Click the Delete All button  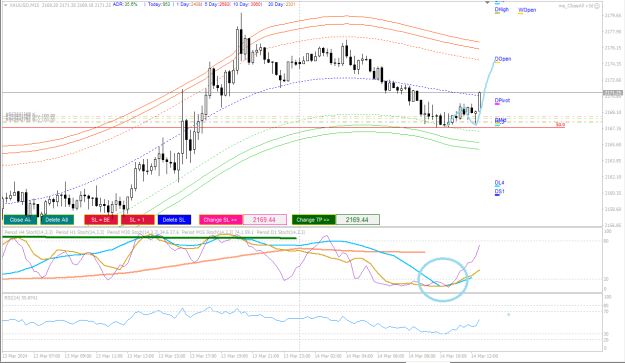[x=57, y=220]
